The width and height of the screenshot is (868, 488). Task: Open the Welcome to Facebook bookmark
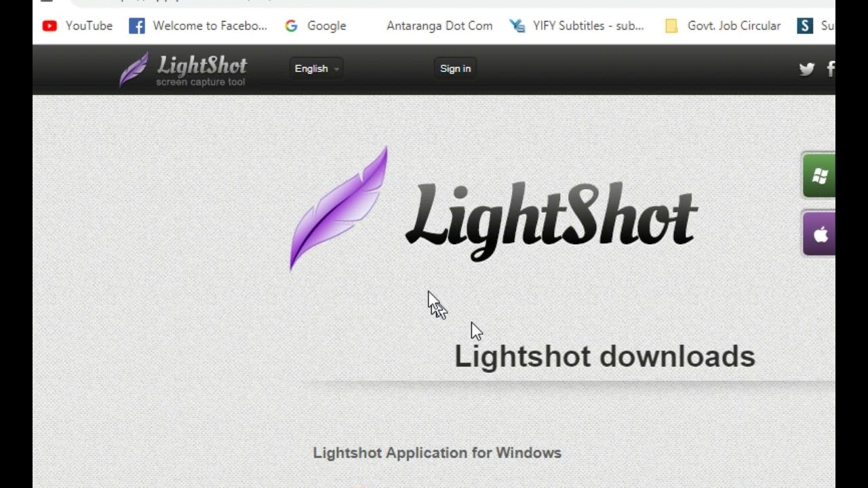198,26
